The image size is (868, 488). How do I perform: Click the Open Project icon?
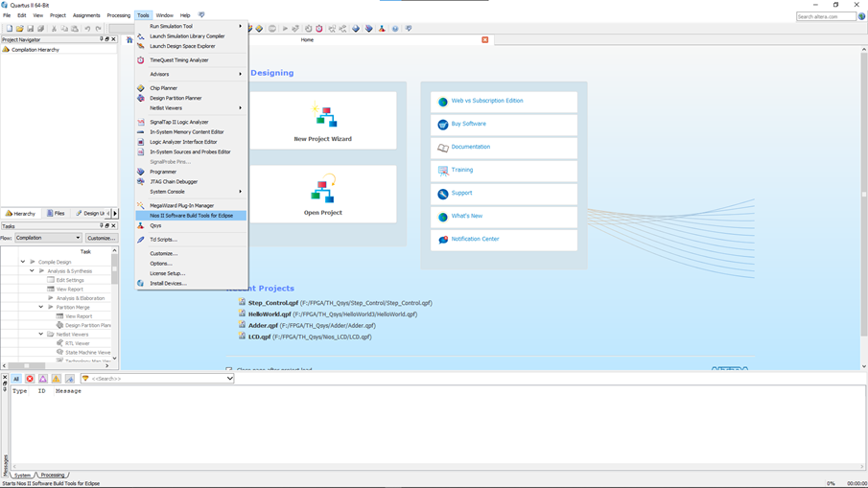(x=323, y=190)
